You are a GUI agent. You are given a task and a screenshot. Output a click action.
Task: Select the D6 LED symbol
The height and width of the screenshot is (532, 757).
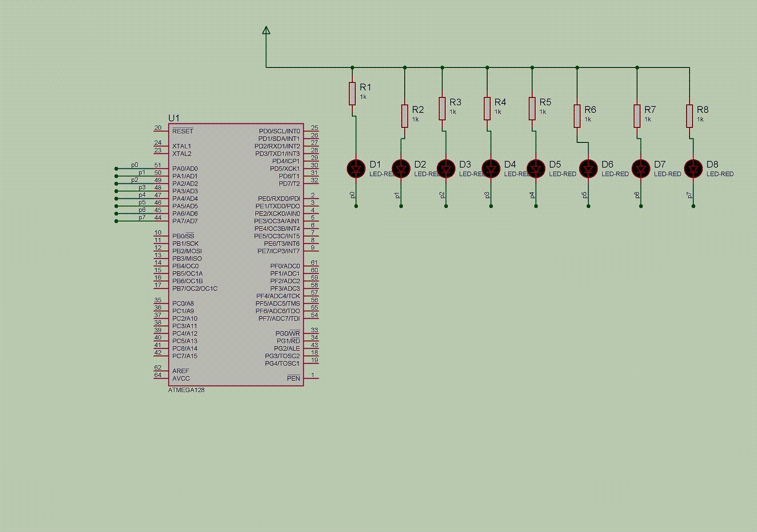pos(588,169)
